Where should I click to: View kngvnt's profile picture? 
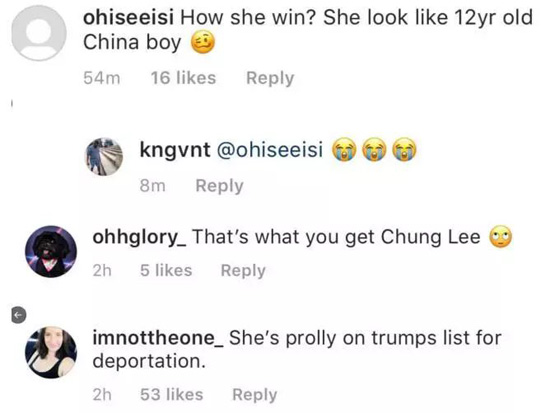(104, 156)
